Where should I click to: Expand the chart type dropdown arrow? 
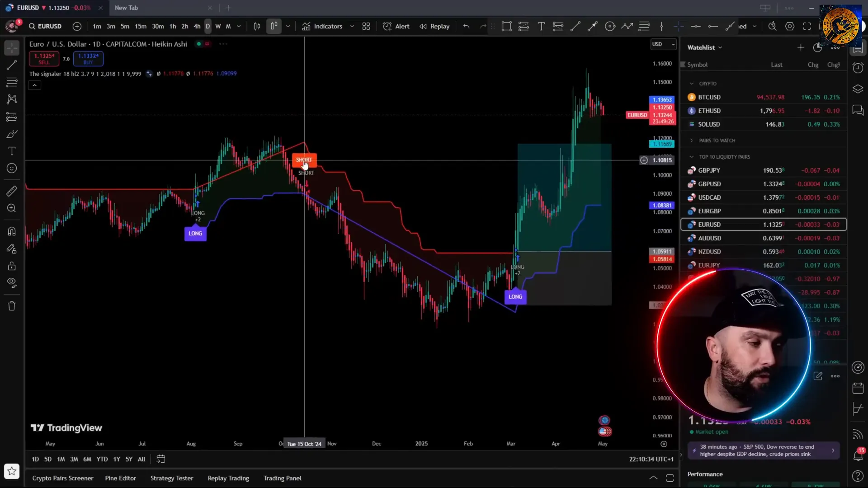[x=288, y=26]
